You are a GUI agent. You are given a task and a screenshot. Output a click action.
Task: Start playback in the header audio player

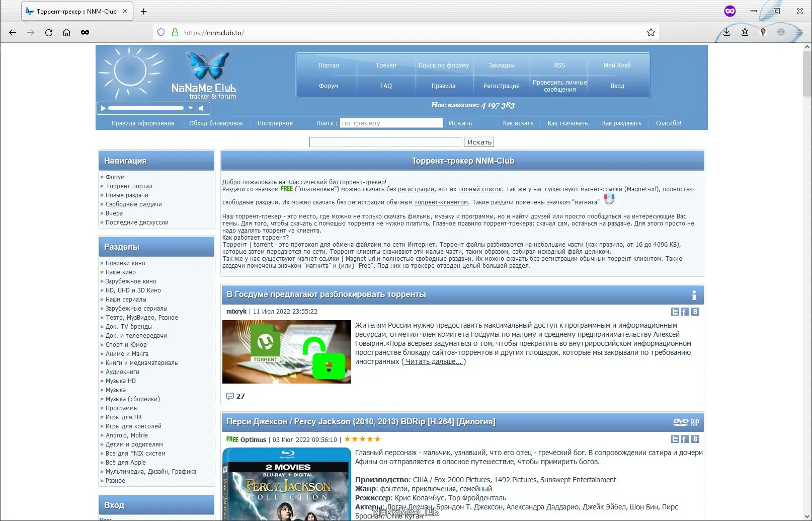(x=103, y=108)
